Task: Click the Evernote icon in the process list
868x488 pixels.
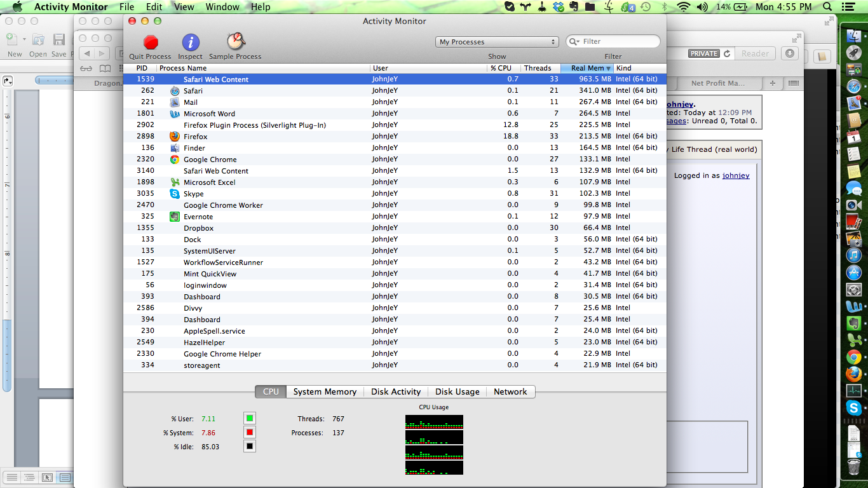Action: point(175,217)
